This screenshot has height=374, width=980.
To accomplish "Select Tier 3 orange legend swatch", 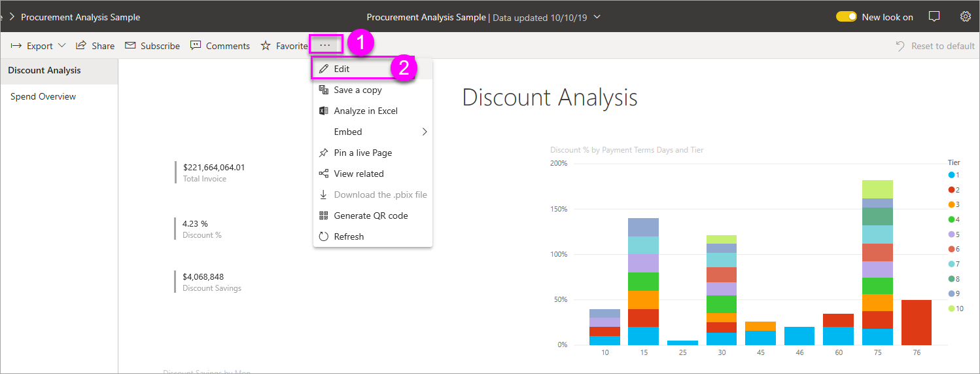I will pos(951,204).
